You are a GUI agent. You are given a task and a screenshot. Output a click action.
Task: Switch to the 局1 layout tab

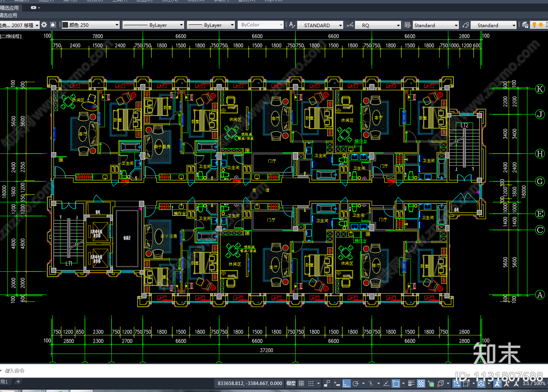4,382
